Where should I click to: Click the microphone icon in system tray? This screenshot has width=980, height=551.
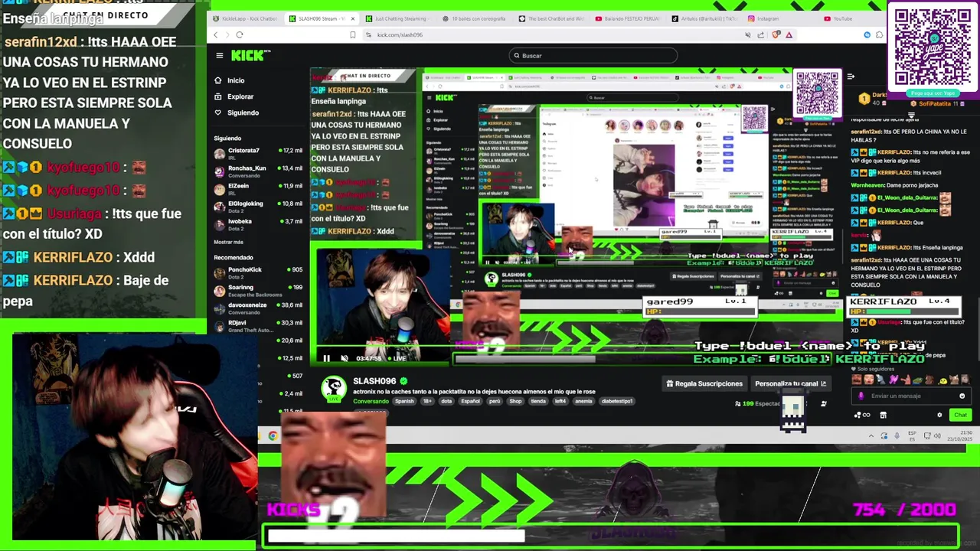tap(897, 436)
